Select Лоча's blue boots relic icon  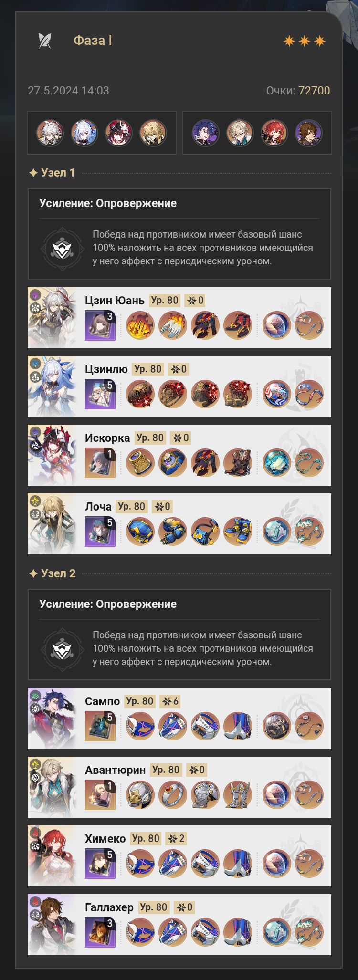pos(238,532)
